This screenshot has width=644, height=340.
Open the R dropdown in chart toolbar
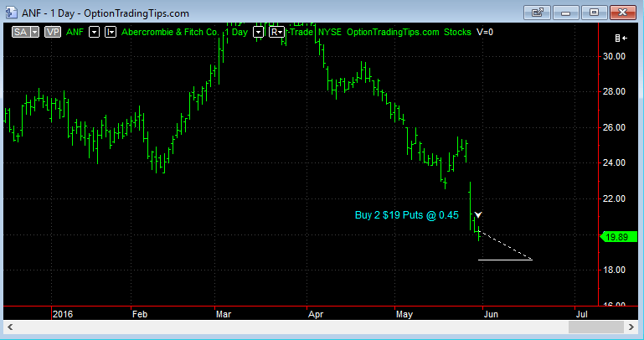coord(277,32)
